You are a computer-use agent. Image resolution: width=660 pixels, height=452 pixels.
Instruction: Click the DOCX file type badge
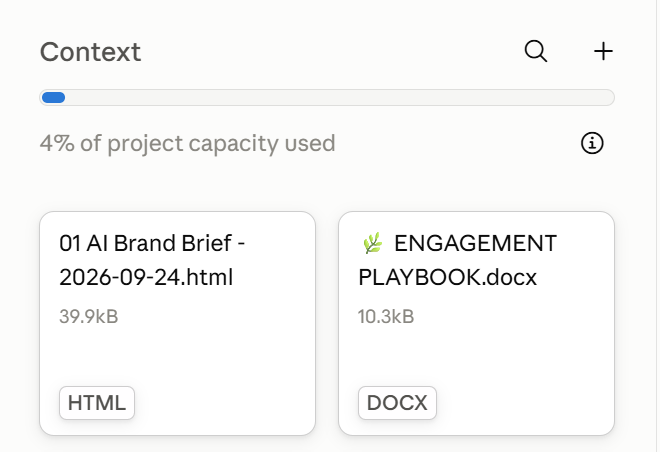click(x=397, y=403)
